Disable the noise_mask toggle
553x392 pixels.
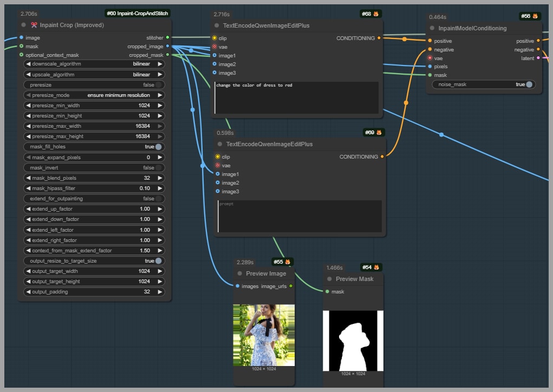click(529, 84)
